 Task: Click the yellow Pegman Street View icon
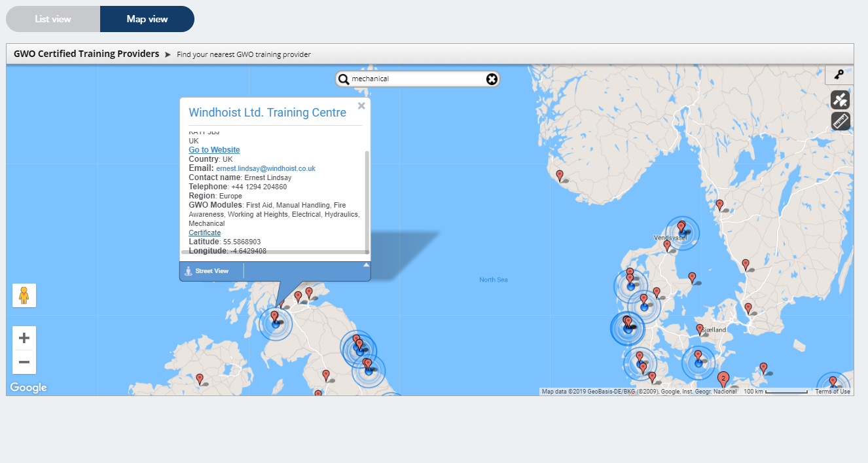24,295
